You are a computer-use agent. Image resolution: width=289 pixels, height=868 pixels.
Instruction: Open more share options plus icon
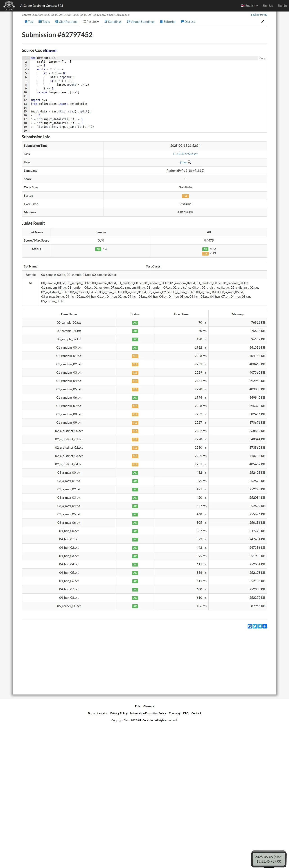[265, 626]
